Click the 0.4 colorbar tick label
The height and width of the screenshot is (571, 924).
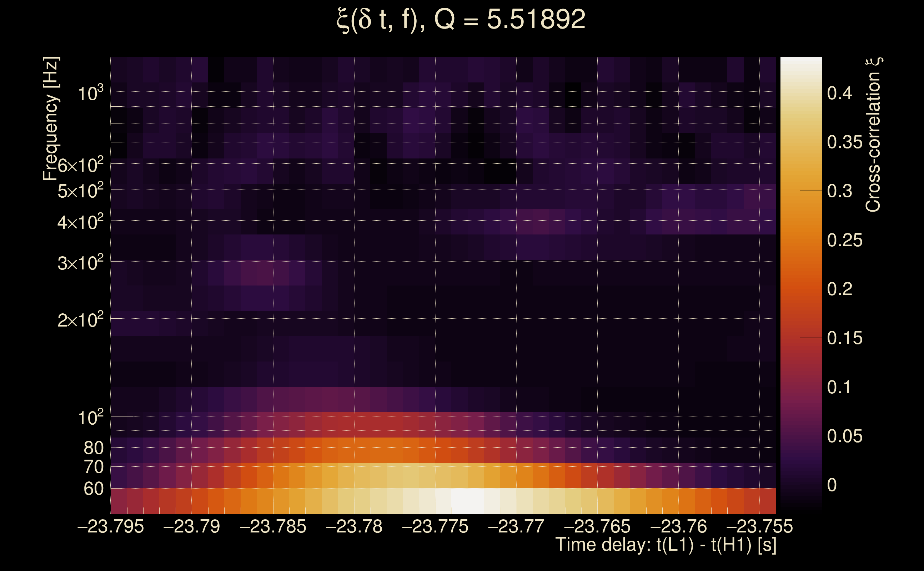pos(839,93)
